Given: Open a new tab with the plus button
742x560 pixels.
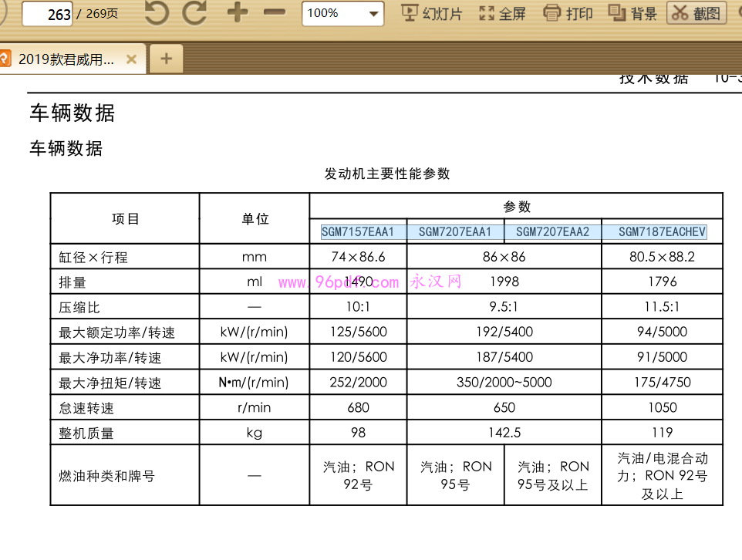Looking at the screenshot, I should coord(166,59).
